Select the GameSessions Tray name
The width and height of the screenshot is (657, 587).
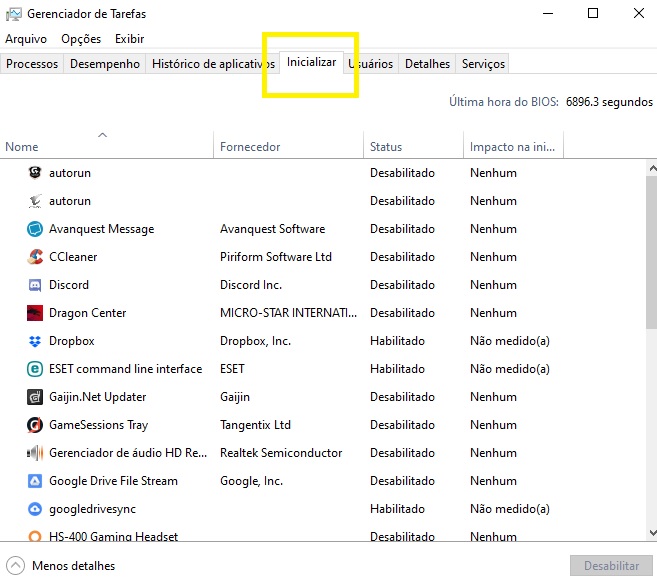point(98,425)
